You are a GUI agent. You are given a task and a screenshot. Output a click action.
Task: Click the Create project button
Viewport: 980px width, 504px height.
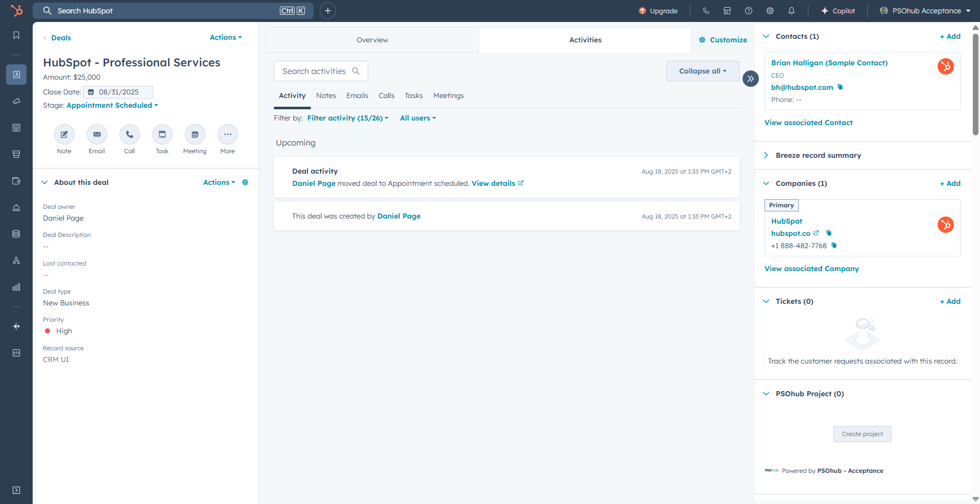click(x=863, y=434)
